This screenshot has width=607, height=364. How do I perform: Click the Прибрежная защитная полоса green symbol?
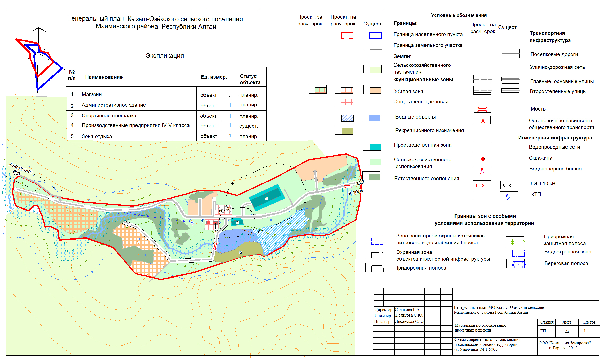[x=516, y=241]
